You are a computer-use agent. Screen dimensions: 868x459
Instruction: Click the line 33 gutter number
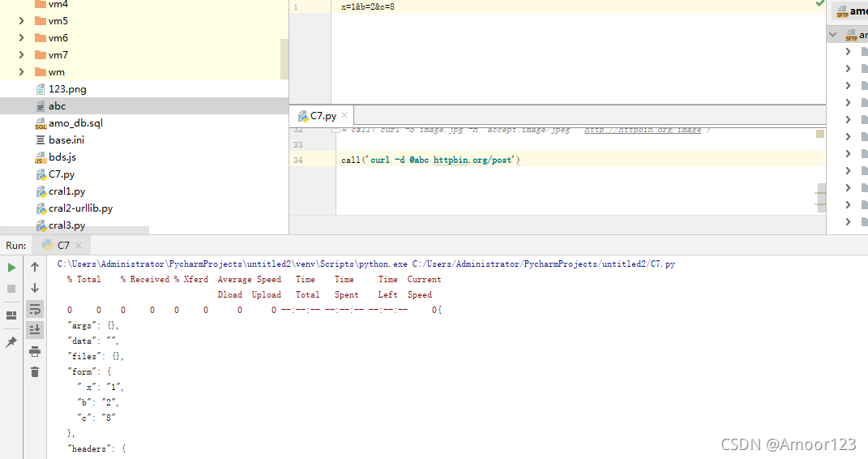[x=298, y=145]
